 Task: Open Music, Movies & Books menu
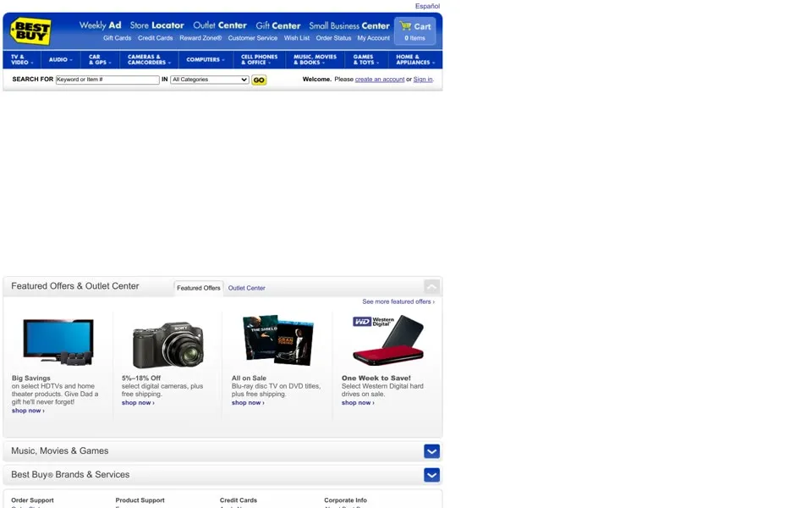315,59
